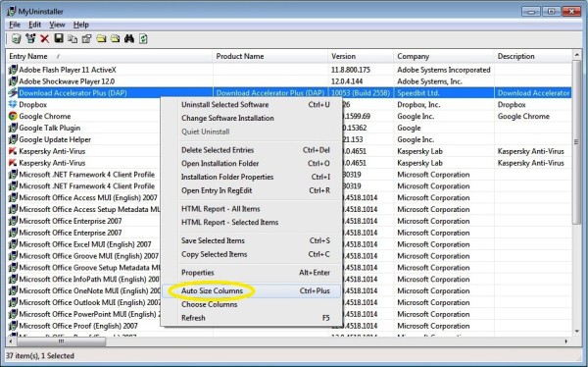
Task: Click the horizontal scrollbar thumb
Action: click(x=61, y=341)
